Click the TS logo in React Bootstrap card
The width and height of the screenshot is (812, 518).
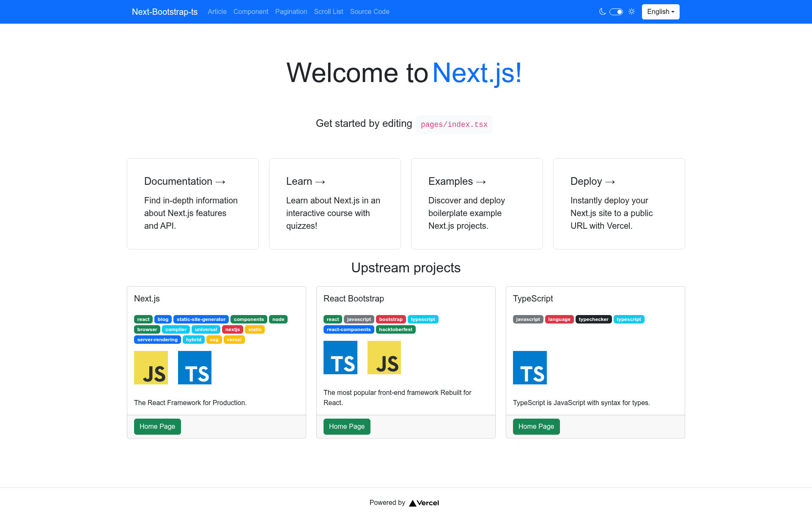click(x=340, y=358)
